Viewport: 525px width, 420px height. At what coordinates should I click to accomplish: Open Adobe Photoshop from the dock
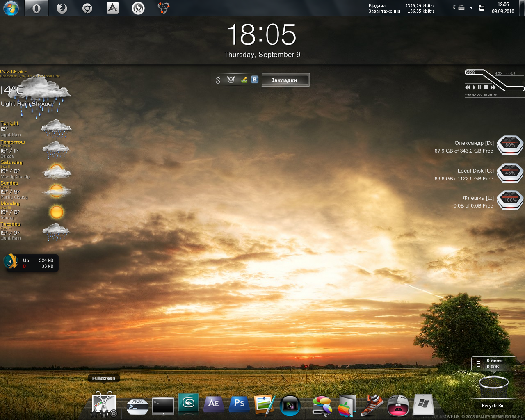239,404
